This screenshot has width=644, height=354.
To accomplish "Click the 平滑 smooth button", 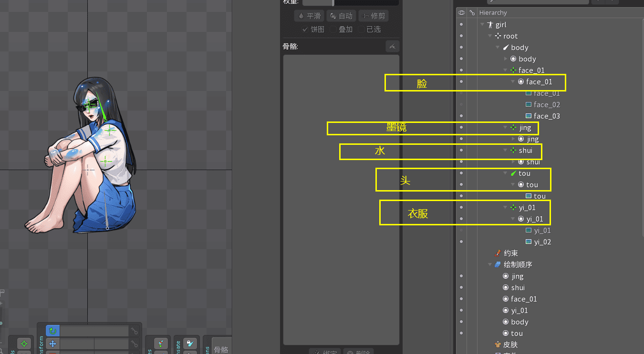I will point(309,16).
